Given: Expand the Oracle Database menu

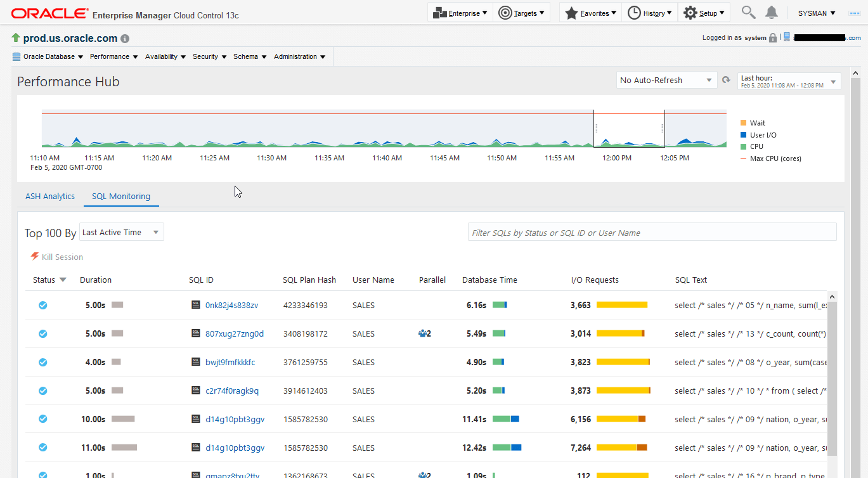Looking at the screenshot, I should (48, 56).
